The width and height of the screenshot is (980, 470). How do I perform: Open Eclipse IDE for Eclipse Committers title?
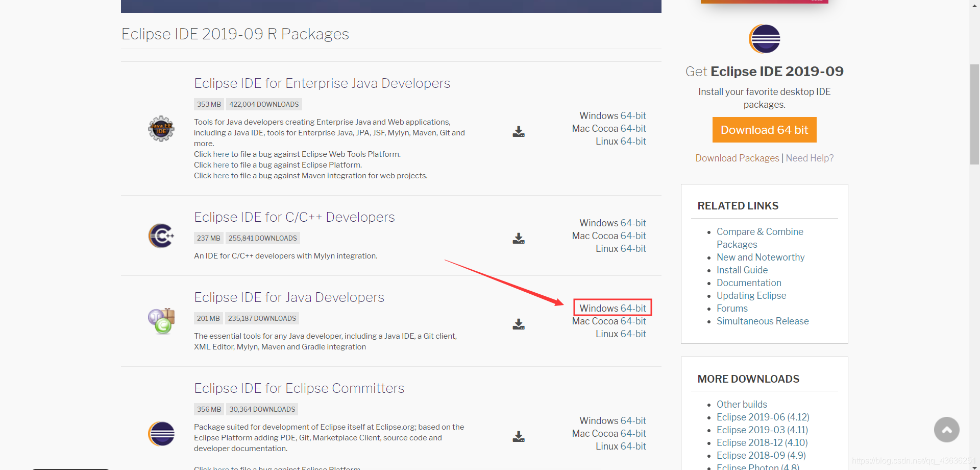pyautogui.click(x=299, y=388)
